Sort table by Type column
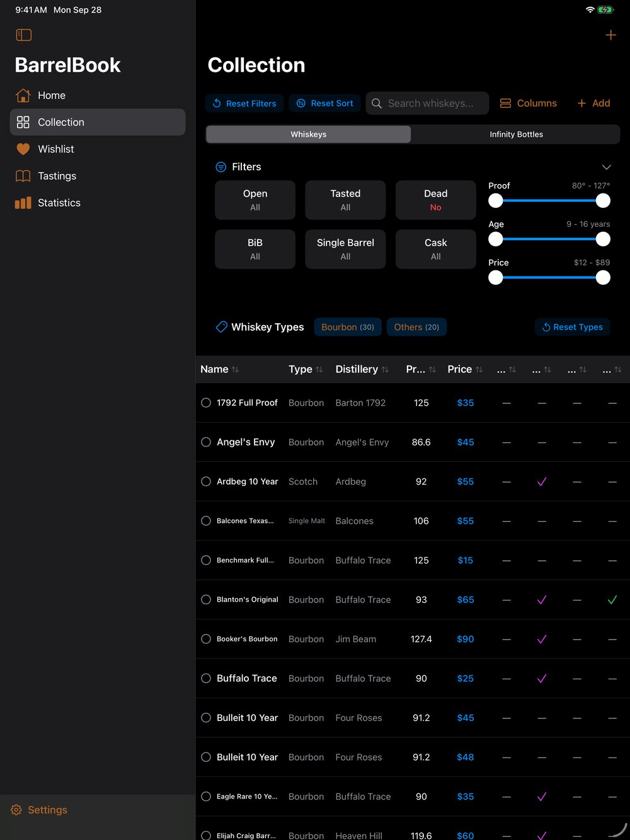This screenshot has height=840, width=630. click(x=306, y=369)
